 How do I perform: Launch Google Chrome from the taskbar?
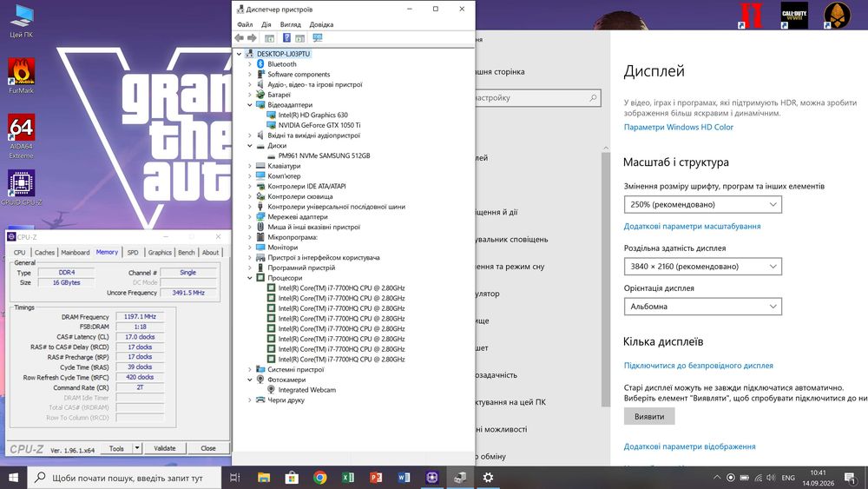320,478
